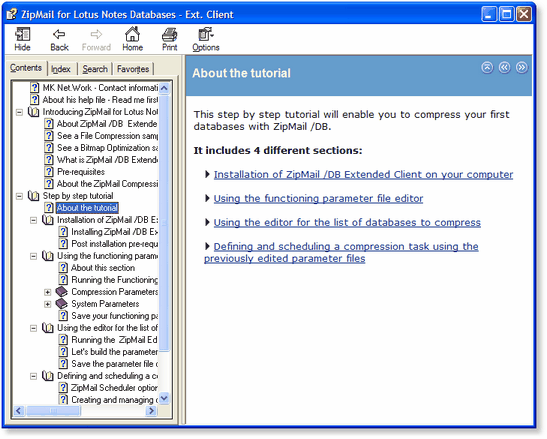Collapse the Introducing ZipMail tree node
This screenshot has height=439, width=547.
coord(20,112)
